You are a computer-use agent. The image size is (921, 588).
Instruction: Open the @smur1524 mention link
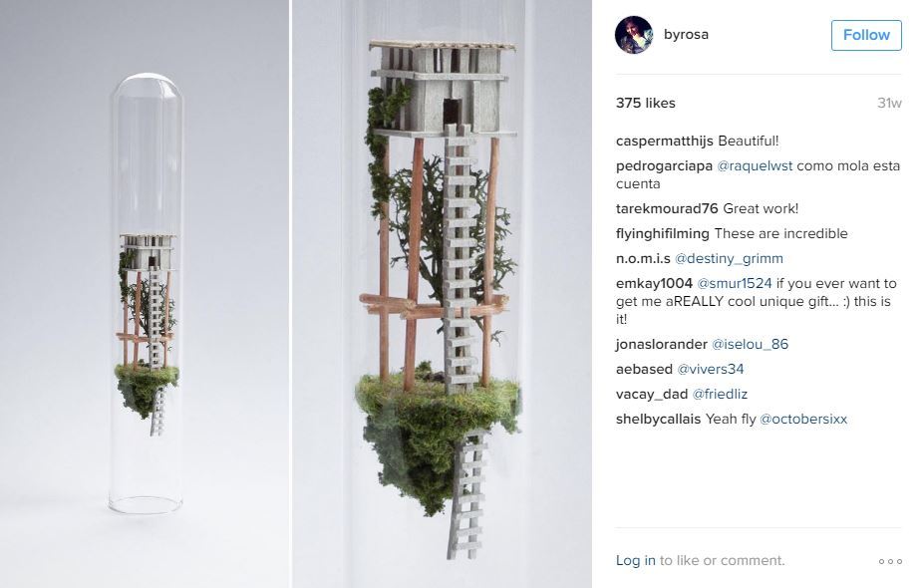(x=735, y=284)
